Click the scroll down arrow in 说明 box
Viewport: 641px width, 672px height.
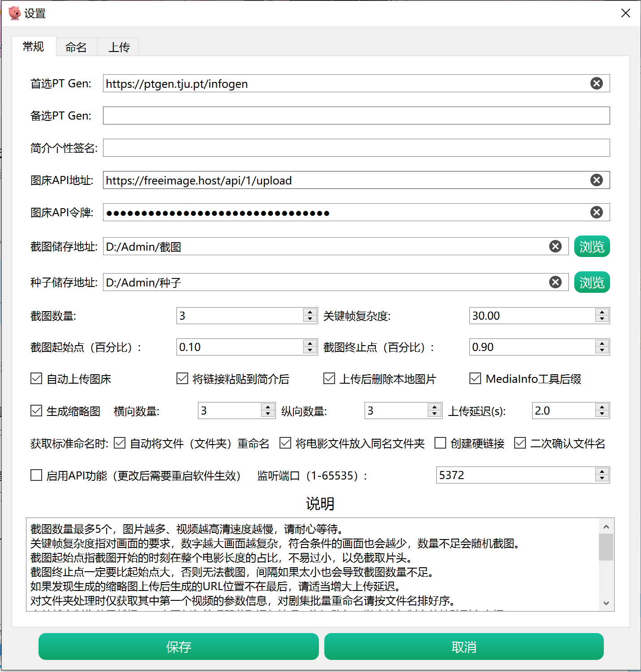coord(606,603)
